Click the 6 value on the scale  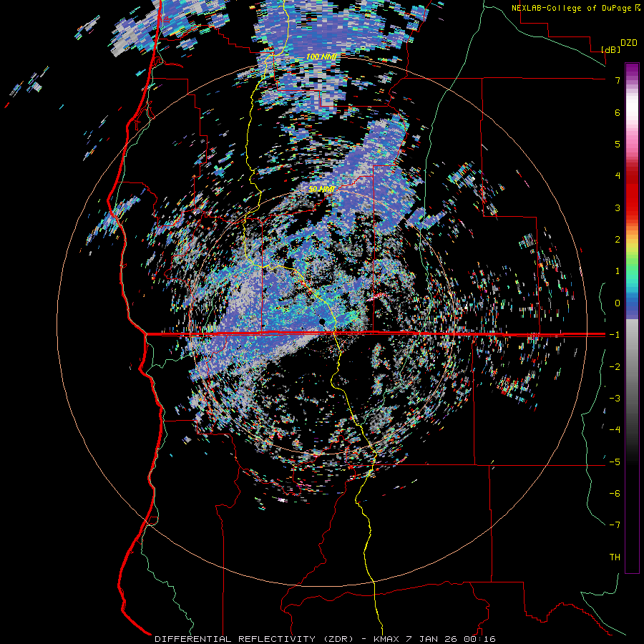(x=618, y=112)
